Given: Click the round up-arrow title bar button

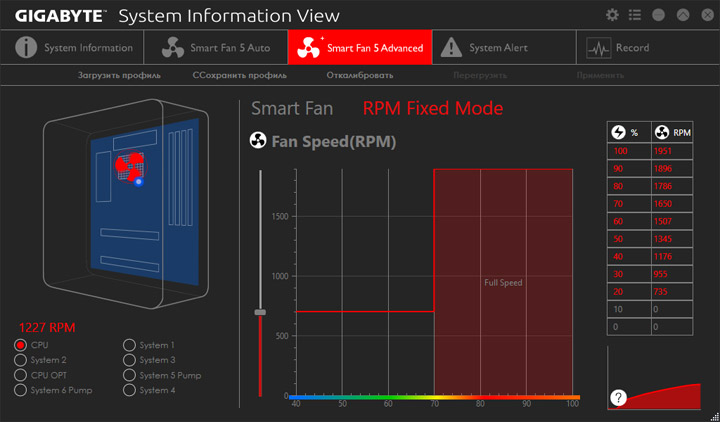Looking at the screenshot, I should (x=683, y=15).
